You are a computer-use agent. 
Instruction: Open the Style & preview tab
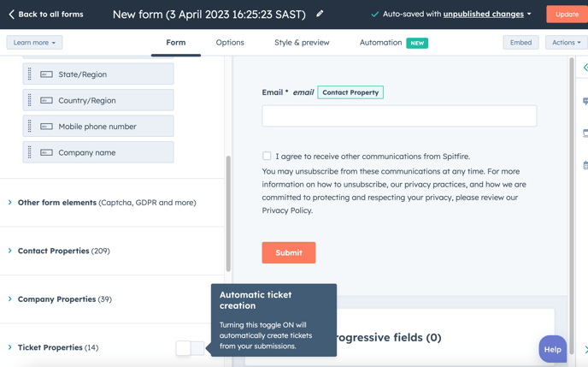pos(302,43)
